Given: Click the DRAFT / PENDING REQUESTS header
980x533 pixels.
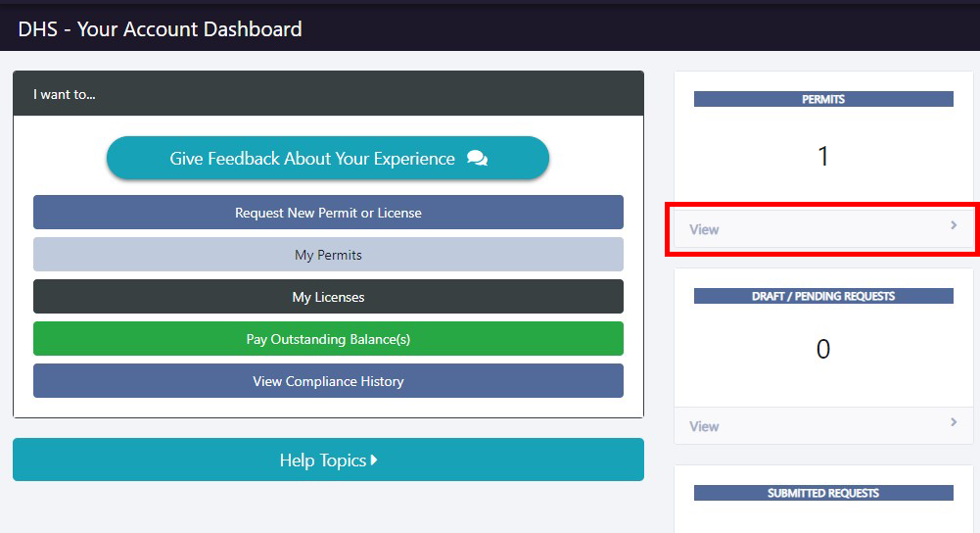Looking at the screenshot, I should pos(823,296).
